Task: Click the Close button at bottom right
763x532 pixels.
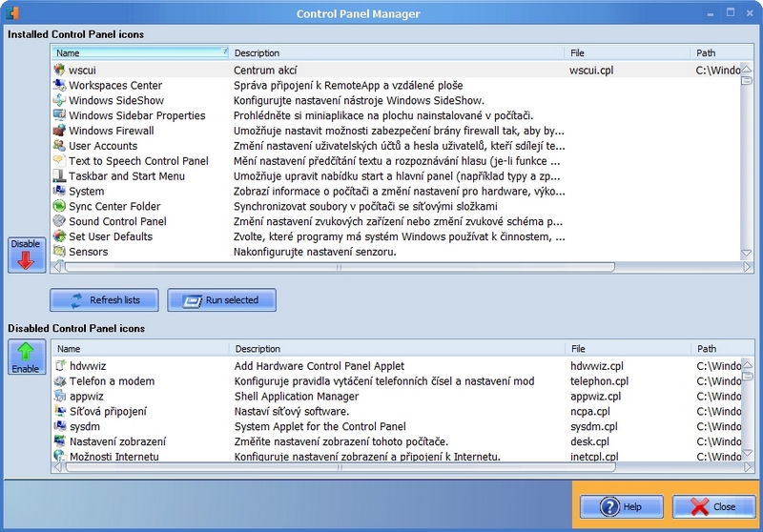Action: click(713, 506)
